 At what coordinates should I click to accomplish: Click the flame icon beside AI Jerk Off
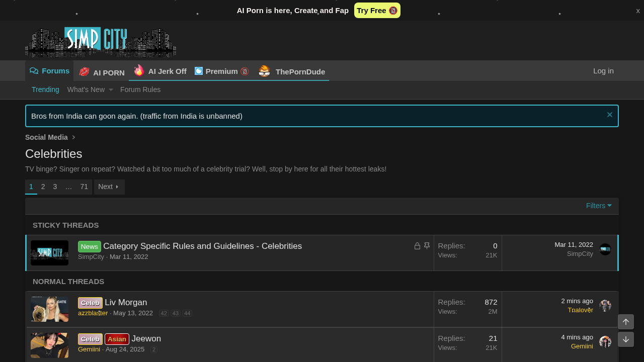click(139, 70)
